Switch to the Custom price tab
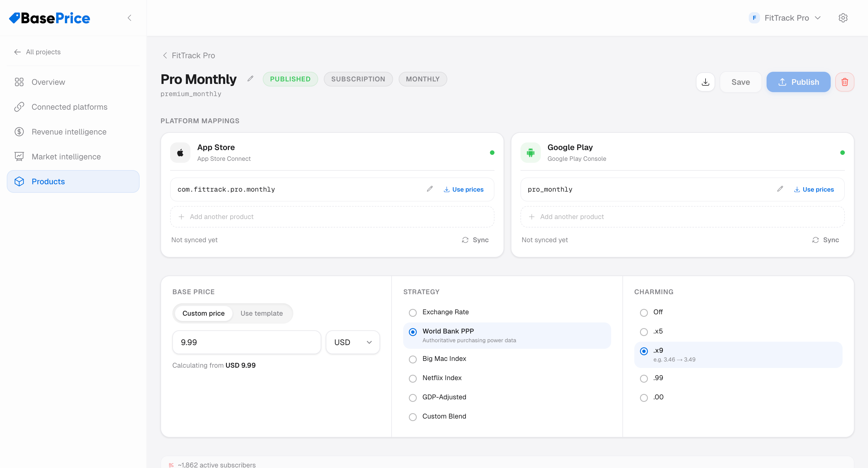 203,313
